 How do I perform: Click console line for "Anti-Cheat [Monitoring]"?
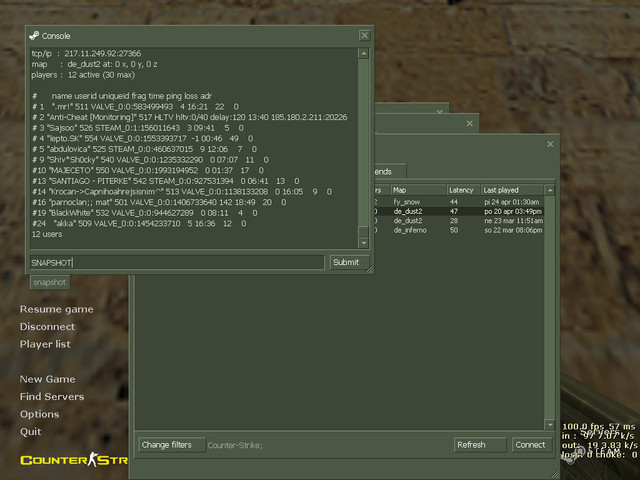(190, 117)
